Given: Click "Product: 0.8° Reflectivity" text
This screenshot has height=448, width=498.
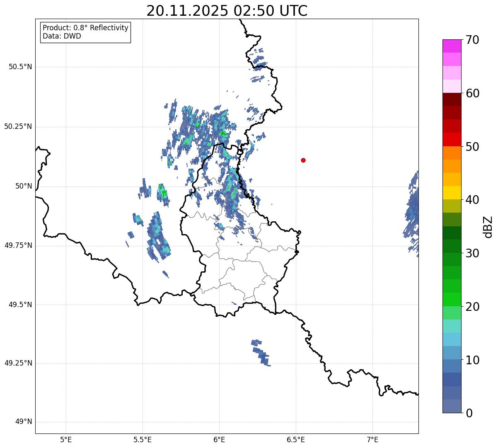Looking at the screenshot, I should pos(86,28).
